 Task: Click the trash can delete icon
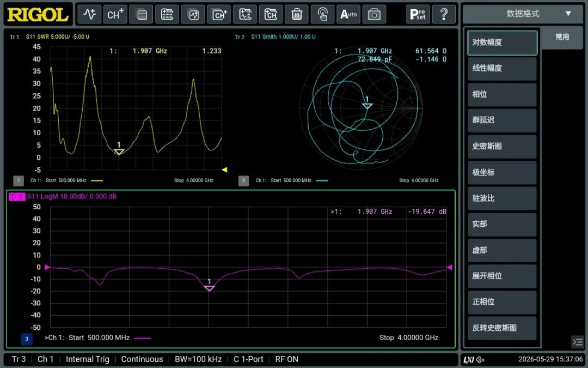[297, 14]
